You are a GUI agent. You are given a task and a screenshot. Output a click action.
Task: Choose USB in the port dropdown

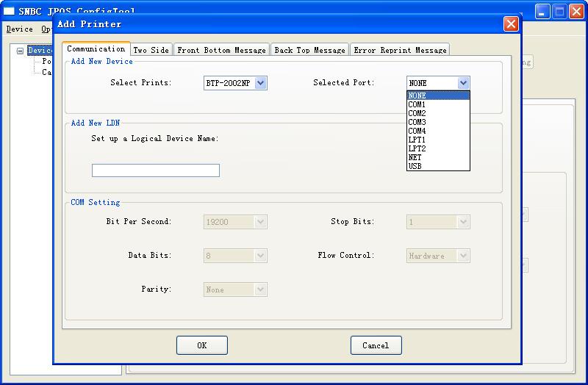click(438, 166)
